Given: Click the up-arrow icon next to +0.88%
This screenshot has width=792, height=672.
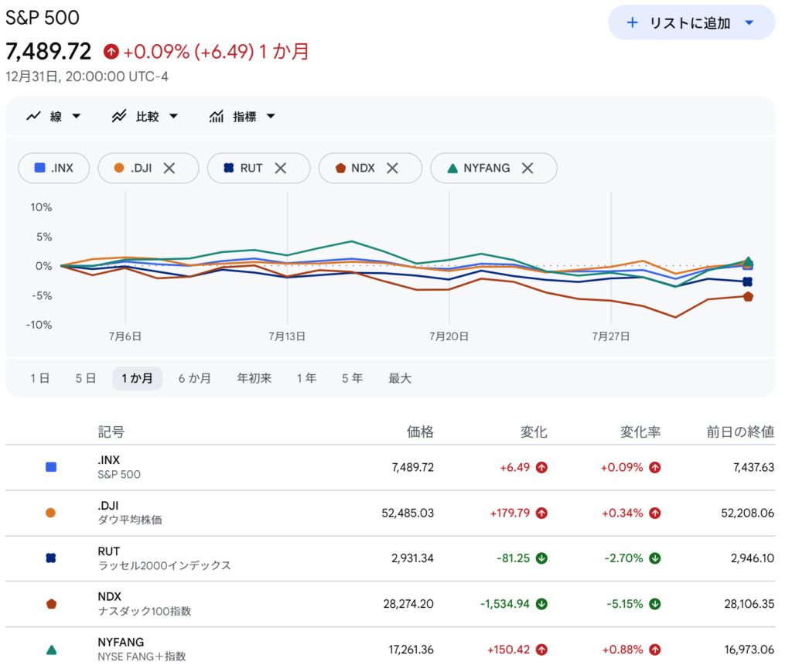Looking at the screenshot, I should [655, 650].
